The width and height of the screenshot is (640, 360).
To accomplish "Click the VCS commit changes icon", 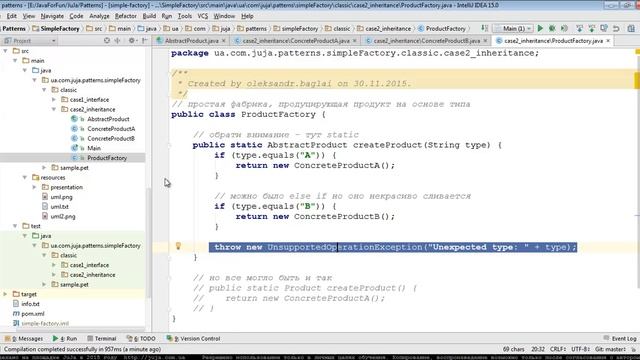I will coord(591,28).
